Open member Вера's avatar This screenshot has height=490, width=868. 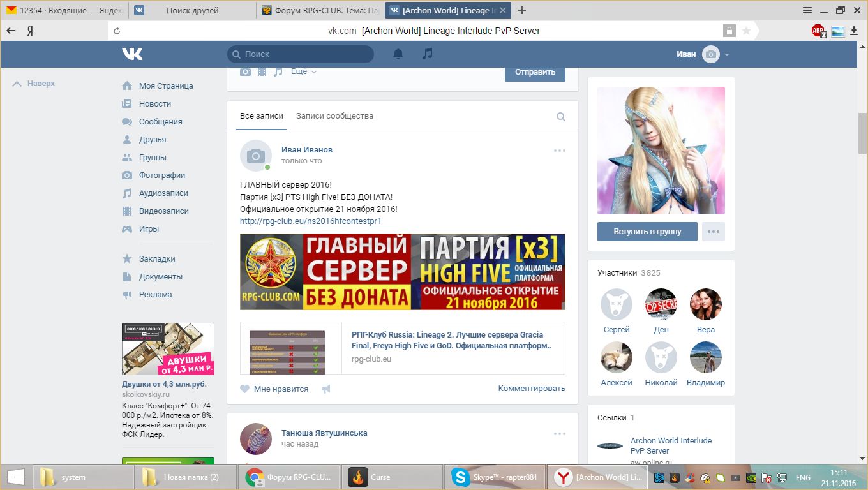click(x=706, y=304)
